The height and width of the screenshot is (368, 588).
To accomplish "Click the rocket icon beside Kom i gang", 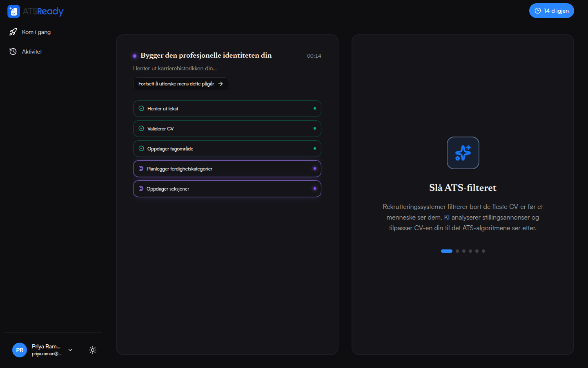I will [13, 32].
